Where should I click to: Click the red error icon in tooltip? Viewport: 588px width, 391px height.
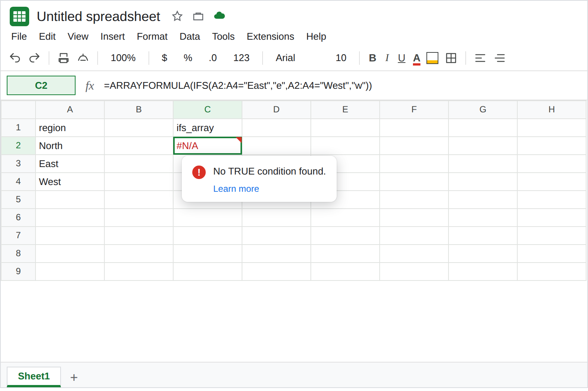click(199, 172)
